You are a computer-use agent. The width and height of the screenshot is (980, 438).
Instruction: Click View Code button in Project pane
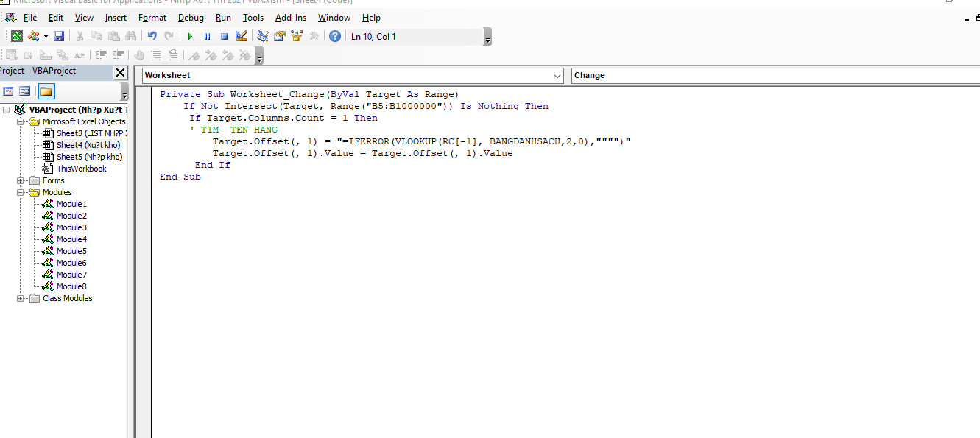(9, 91)
